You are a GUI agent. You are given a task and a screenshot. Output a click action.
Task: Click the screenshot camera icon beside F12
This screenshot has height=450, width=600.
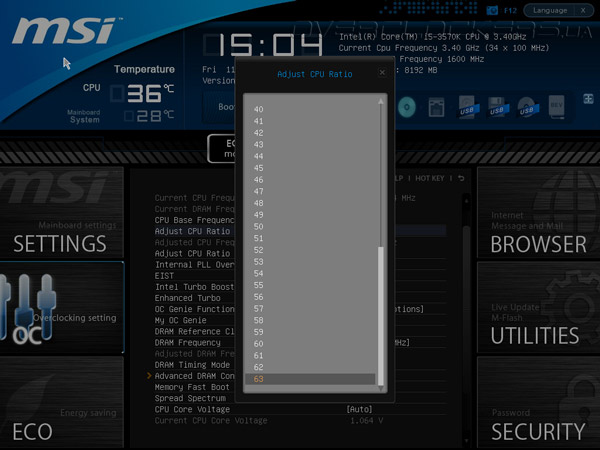point(492,10)
